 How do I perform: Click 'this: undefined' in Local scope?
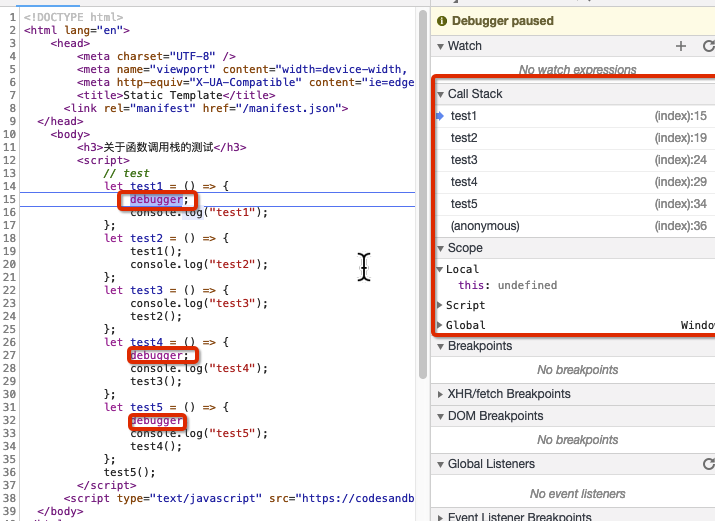pos(508,285)
